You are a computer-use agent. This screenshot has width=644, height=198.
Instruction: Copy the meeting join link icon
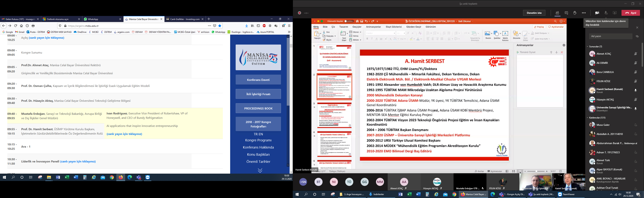pyautogui.click(x=637, y=36)
